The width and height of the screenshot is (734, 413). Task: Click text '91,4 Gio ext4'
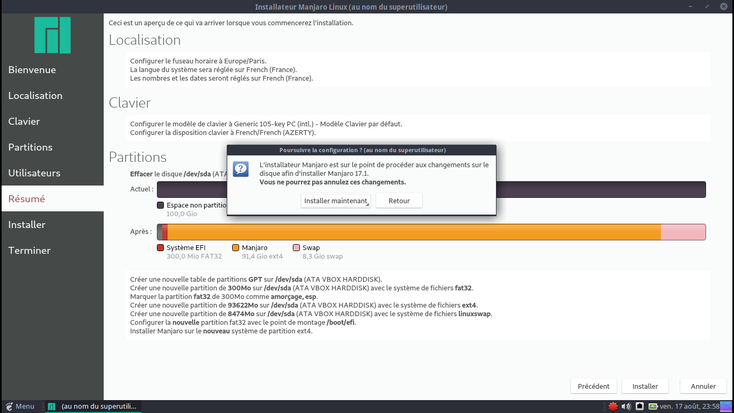(x=262, y=257)
